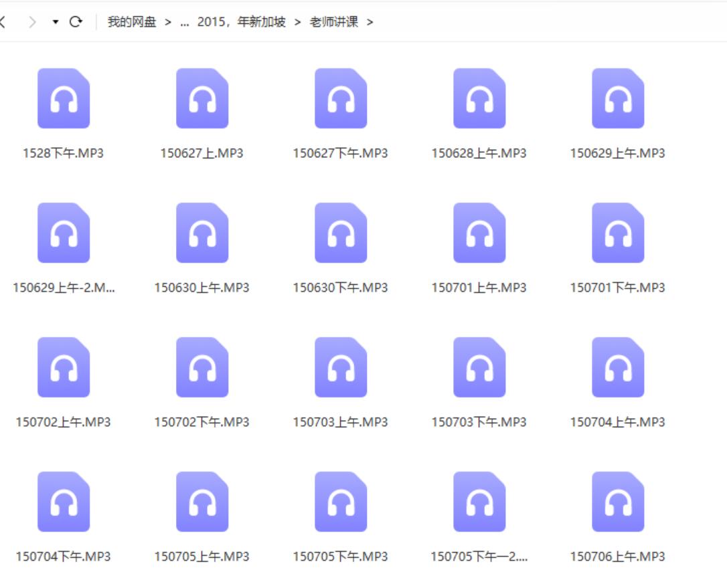Click the forward navigation arrow
727x588 pixels.
click(32, 22)
